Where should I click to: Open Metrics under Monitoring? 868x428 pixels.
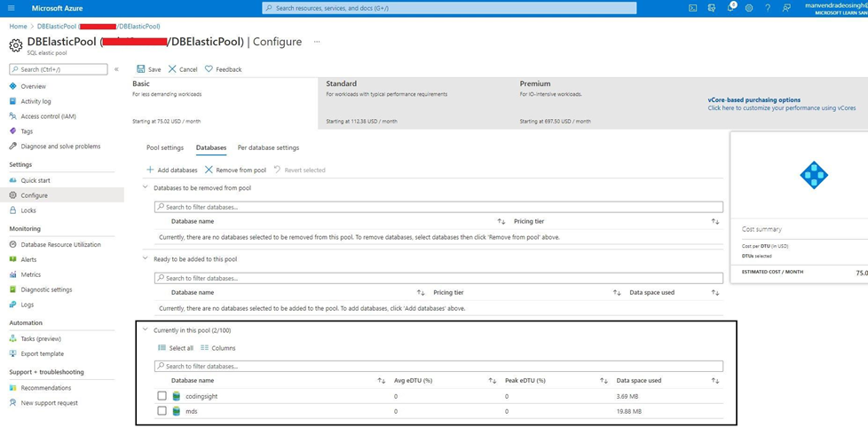coord(30,274)
